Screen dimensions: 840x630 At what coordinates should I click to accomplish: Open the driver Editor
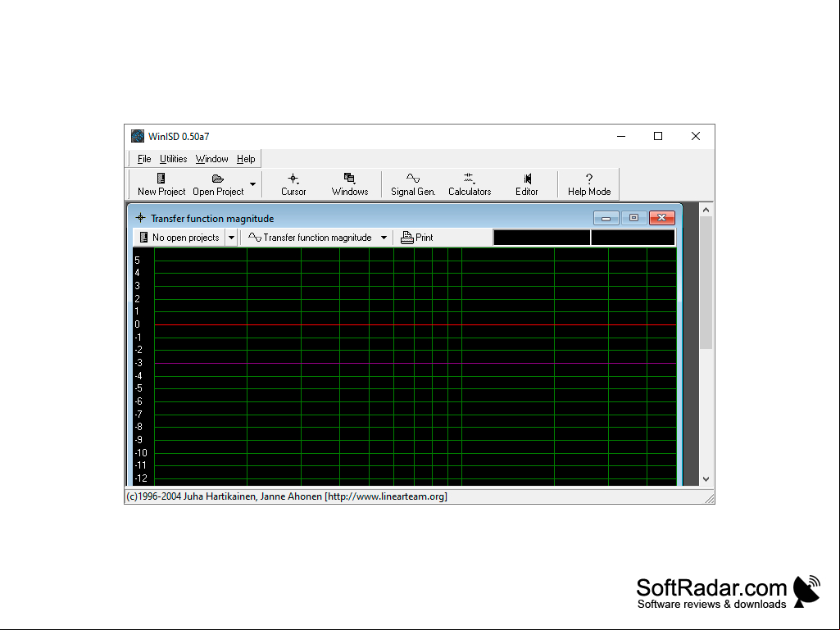(x=526, y=184)
